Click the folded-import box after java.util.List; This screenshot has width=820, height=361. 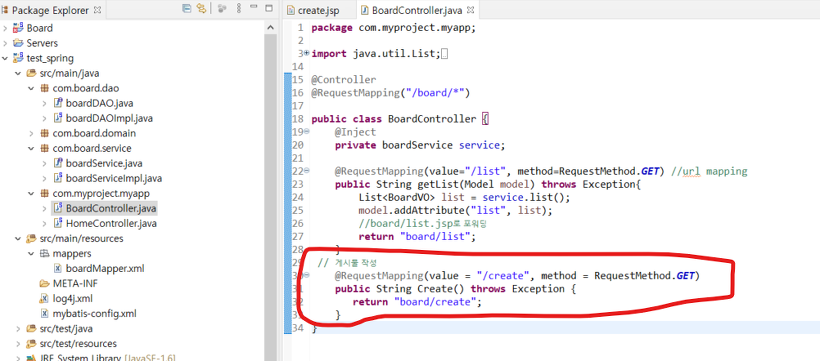click(x=445, y=53)
